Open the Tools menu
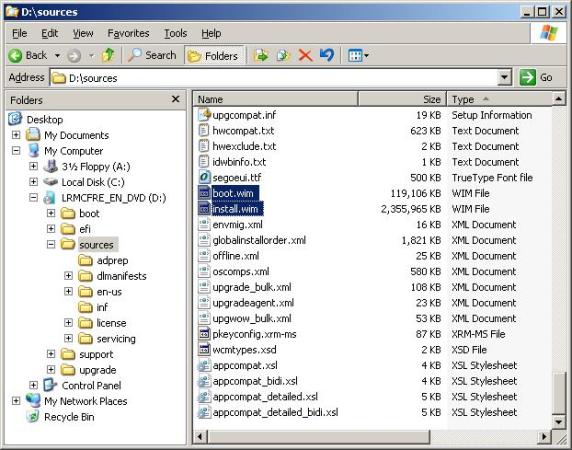Screen dimensions: 572x450 click(175, 34)
